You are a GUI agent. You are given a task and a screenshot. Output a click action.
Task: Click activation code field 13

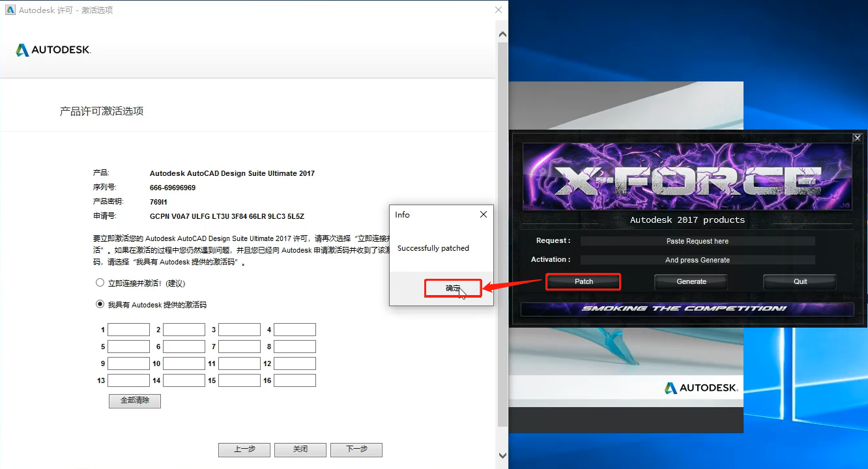coord(128,380)
